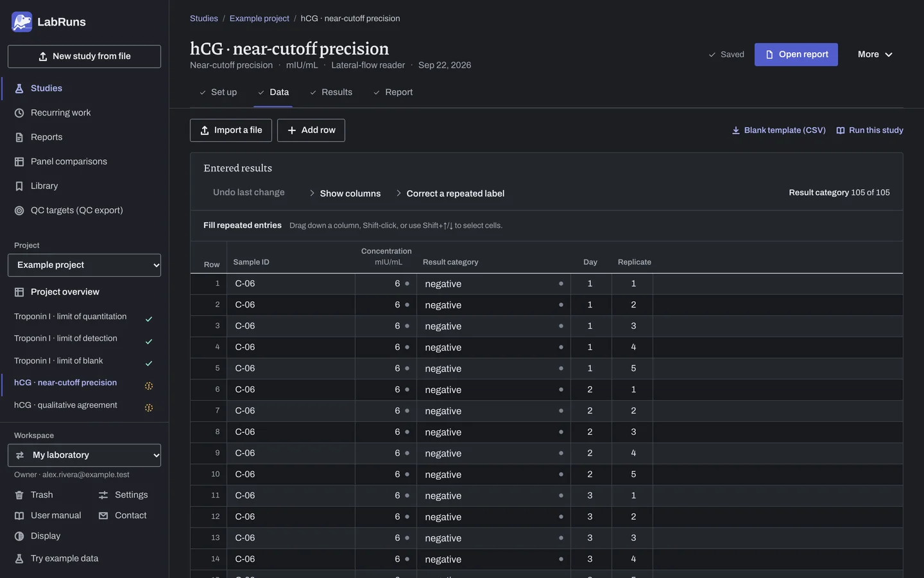Open Example project breadcrumb link
924x578 pixels.
point(259,19)
